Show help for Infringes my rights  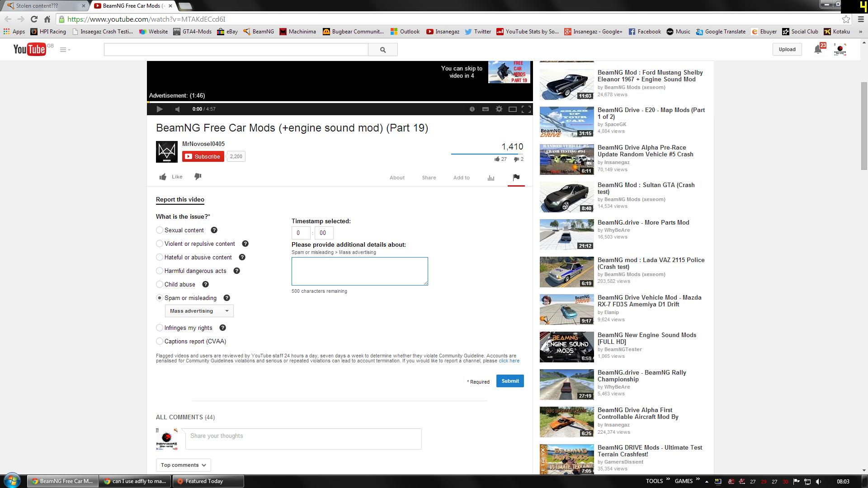click(x=223, y=328)
